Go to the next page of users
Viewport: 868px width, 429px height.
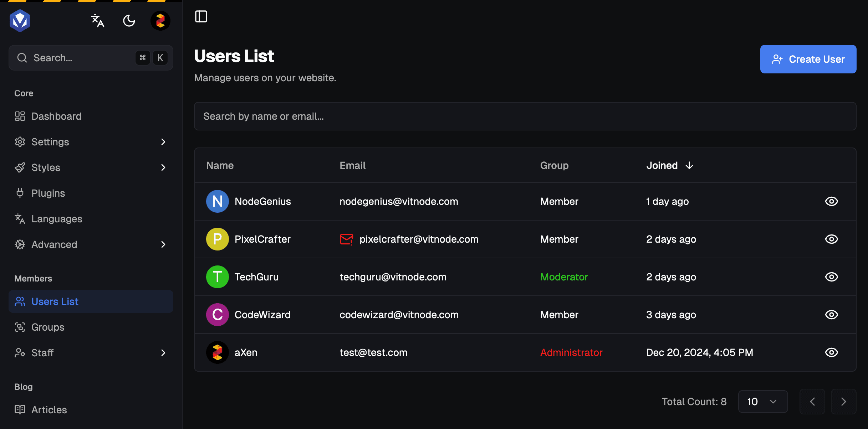[843, 402]
